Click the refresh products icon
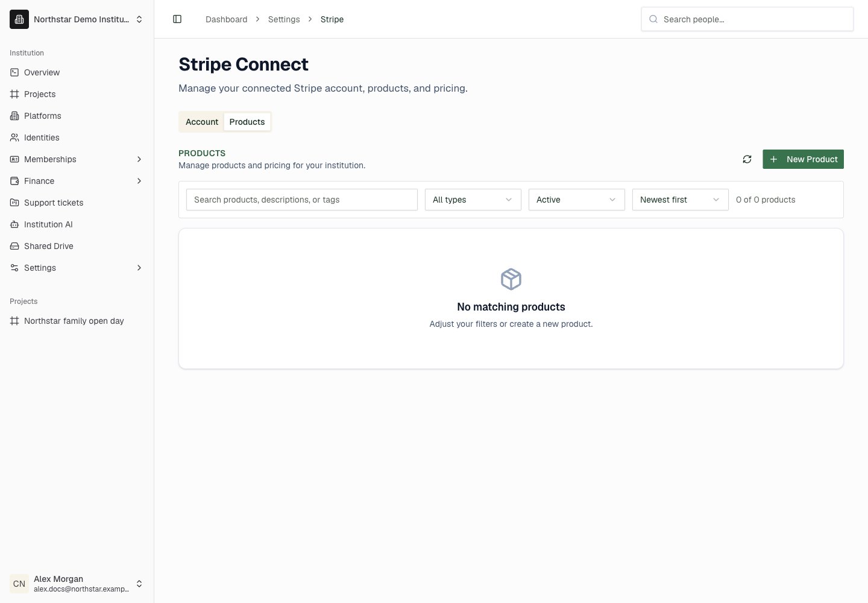The height and width of the screenshot is (603, 868). [x=747, y=159]
